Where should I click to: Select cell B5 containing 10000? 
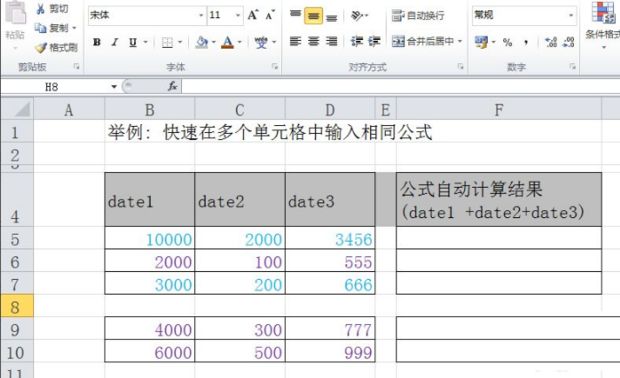click(x=149, y=239)
